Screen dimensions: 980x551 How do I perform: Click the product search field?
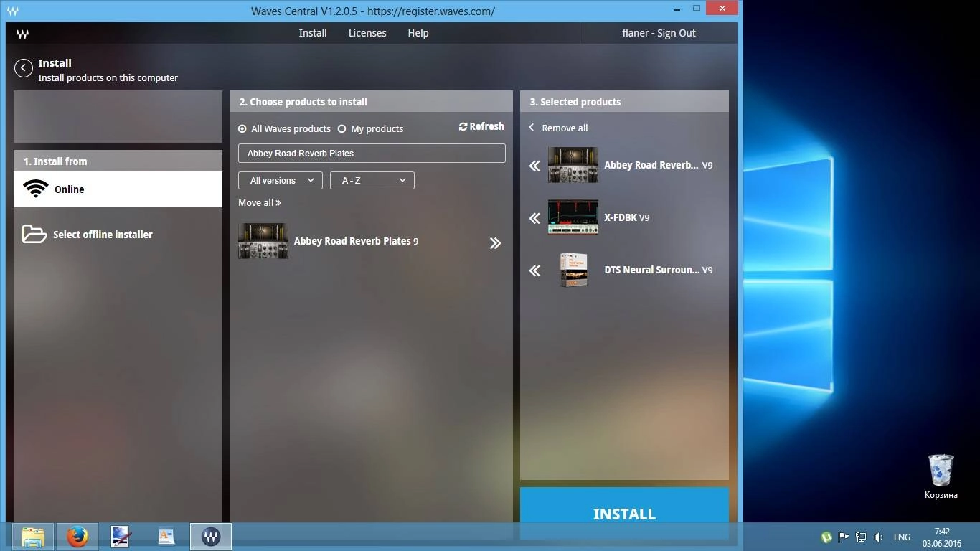pyautogui.click(x=372, y=153)
